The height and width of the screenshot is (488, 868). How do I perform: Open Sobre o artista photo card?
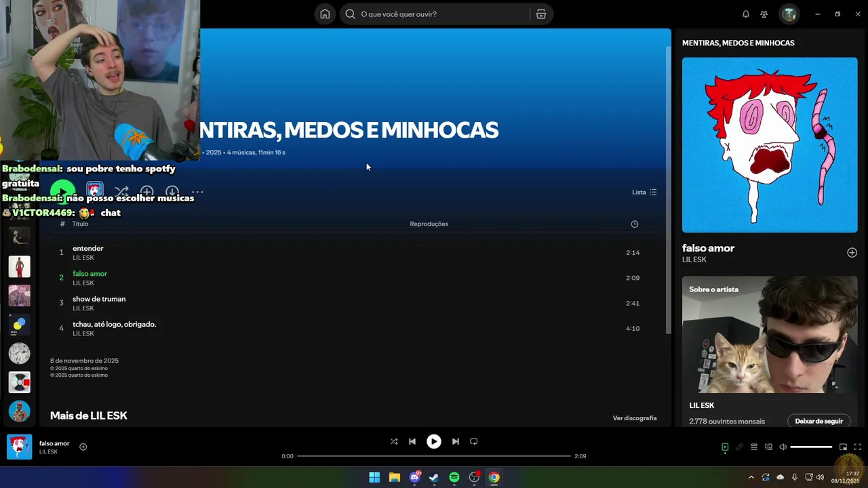click(x=770, y=334)
